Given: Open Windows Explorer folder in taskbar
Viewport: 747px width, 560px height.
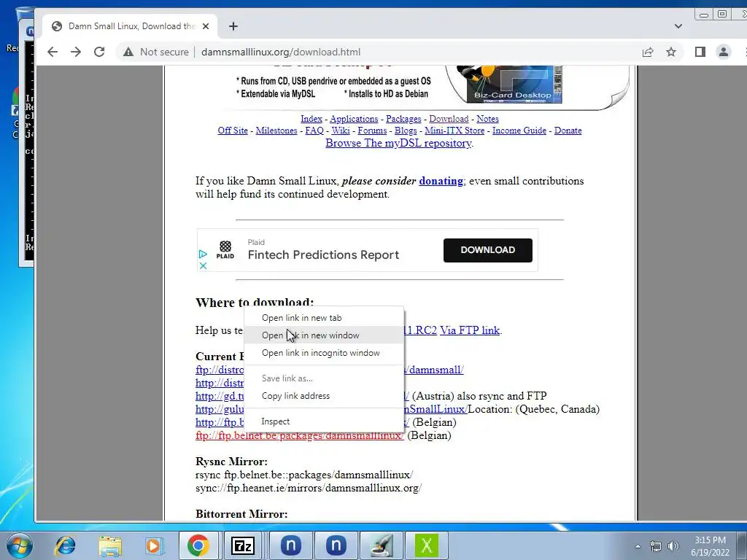Looking at the screenshot, I should click(x=110, y=545).
